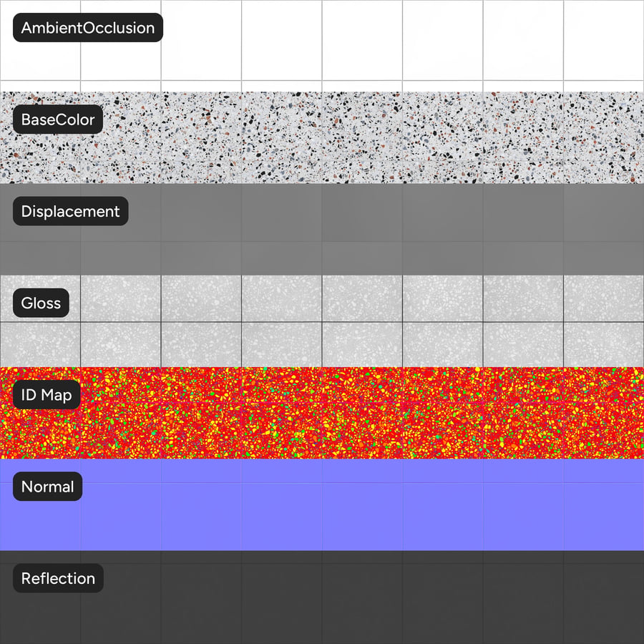The width and height of the screenshot is (644, 644).
Task: Click the Gloss label
Action: (41, 303)
